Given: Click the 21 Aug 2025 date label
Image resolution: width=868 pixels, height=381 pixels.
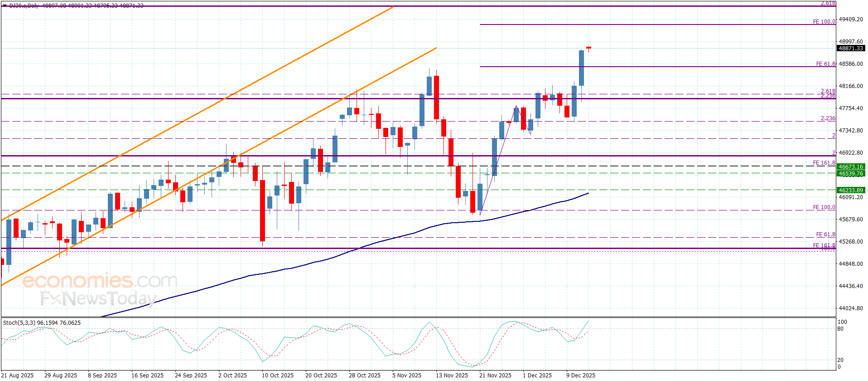Looking at the screenshot, I should coord(17,375).
